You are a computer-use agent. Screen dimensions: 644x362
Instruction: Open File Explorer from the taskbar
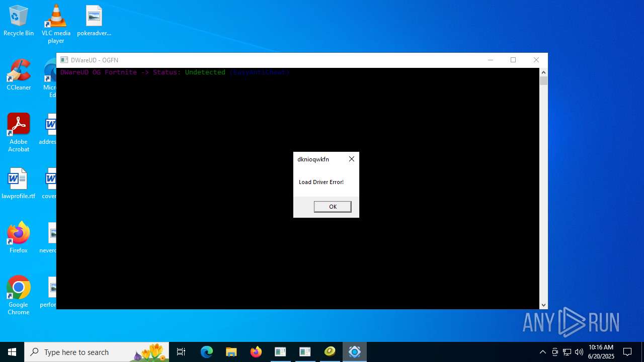(x=231, y=352)
